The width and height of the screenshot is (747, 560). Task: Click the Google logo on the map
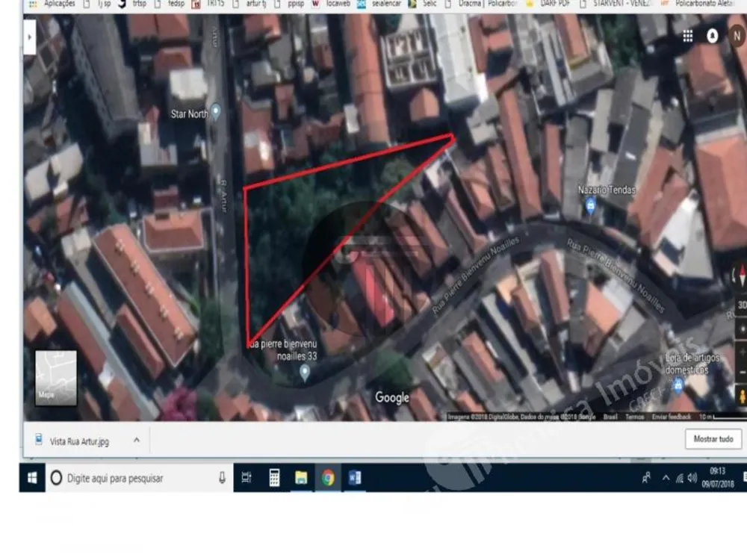click(392, 398)
